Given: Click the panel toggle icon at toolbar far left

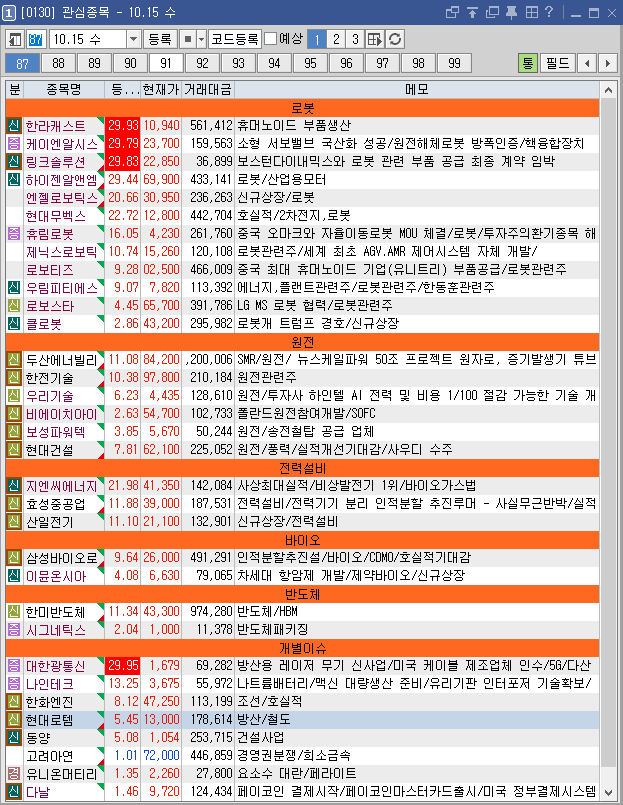Looking at the screenshot, I should pyautogui.click(x=14, y=39).
